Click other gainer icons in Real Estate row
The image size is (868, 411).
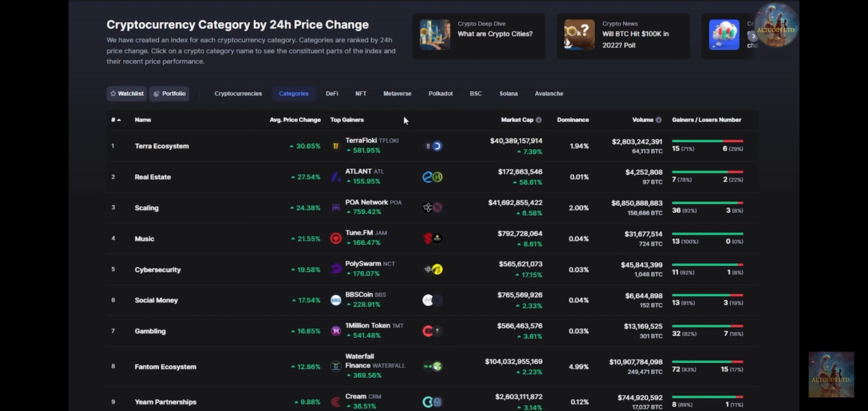point(433,177)
